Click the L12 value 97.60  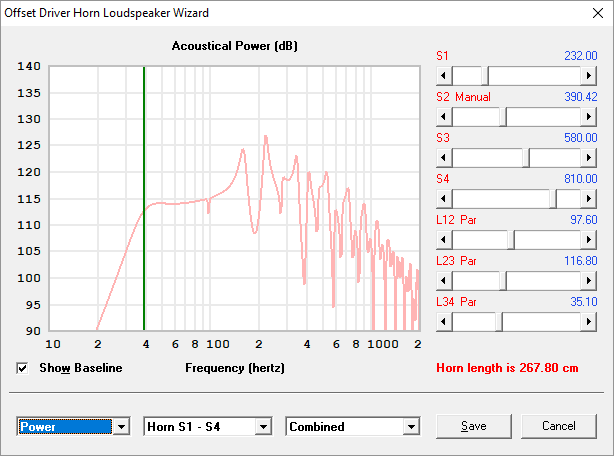click(583, 220)
